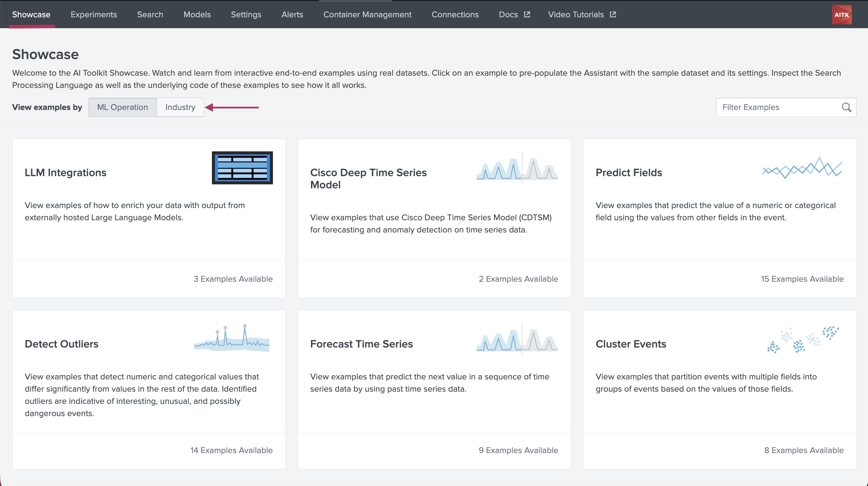Viewport: 868px width, 486px height.
Task: Click the Forecast Time Series chart icon
Action: tap(517, 339)
